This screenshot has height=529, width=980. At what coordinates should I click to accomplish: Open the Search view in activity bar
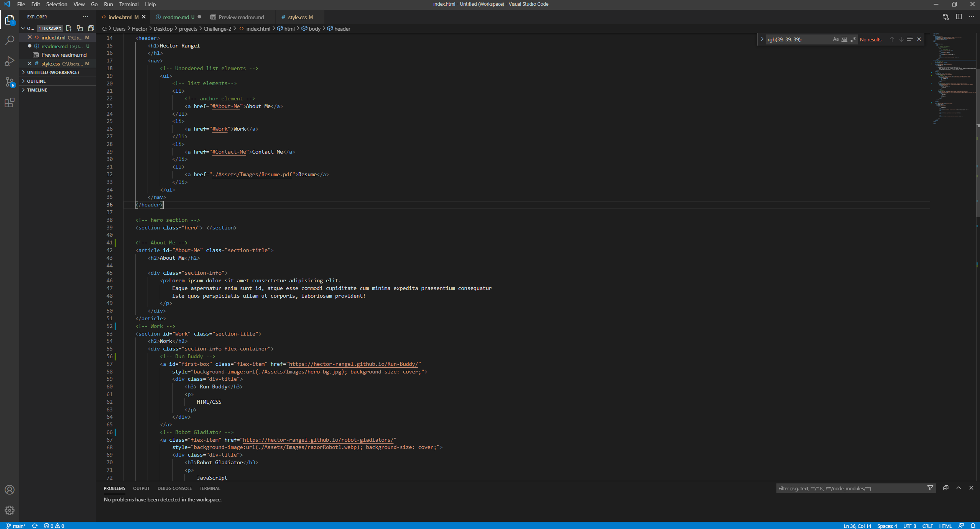click(x=9, y=40)
